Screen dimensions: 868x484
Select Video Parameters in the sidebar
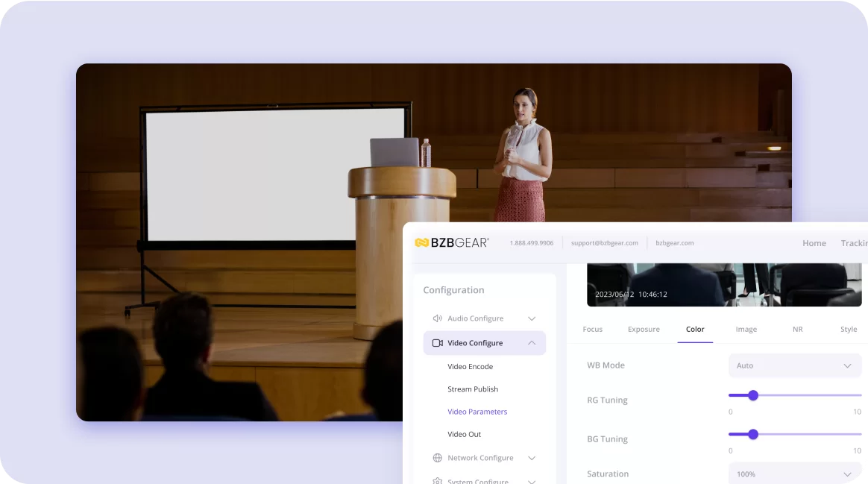click(x=477, y=412)
